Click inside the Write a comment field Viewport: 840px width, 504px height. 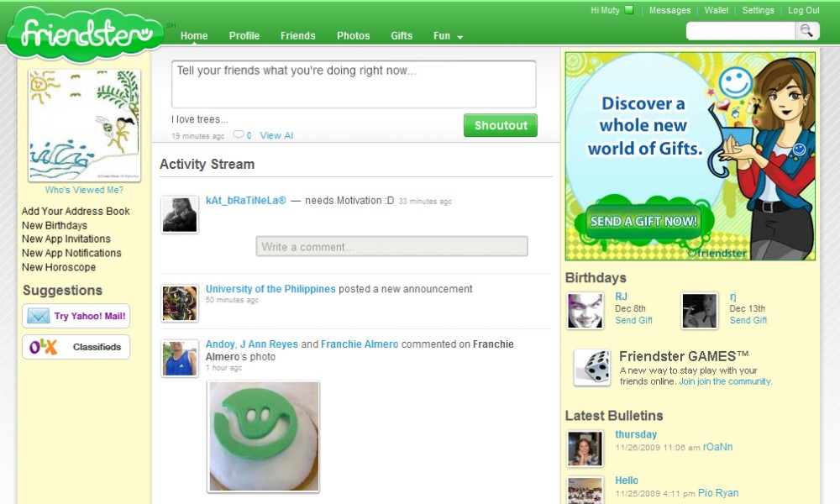391,246
